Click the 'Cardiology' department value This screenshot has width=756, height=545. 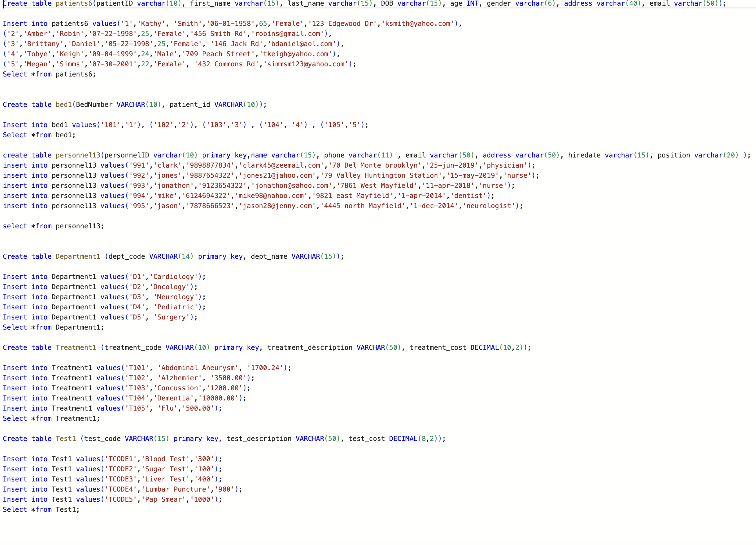[x=173, y=277]
